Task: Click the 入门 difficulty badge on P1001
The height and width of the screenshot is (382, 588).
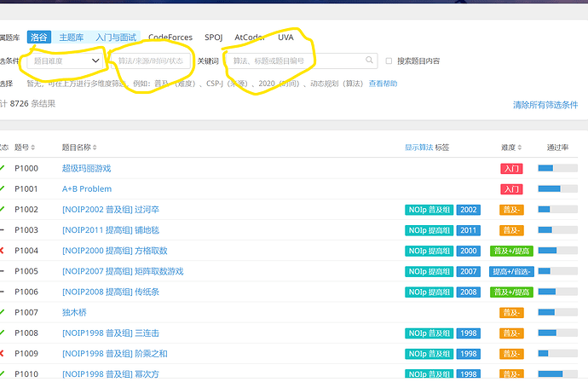Action: coord(511,188)
